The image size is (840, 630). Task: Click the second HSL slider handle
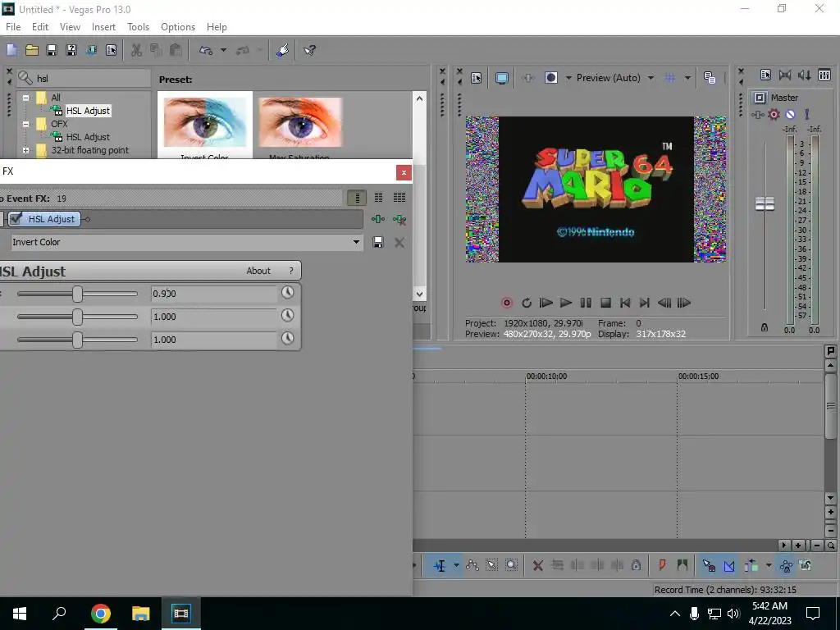click(x=78, y=317)
